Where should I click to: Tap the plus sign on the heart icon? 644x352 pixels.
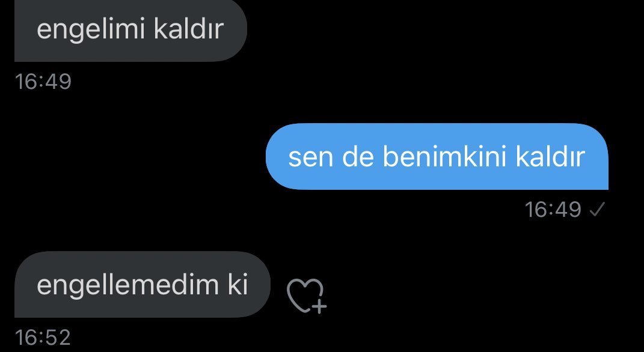[x=320, y=306]
